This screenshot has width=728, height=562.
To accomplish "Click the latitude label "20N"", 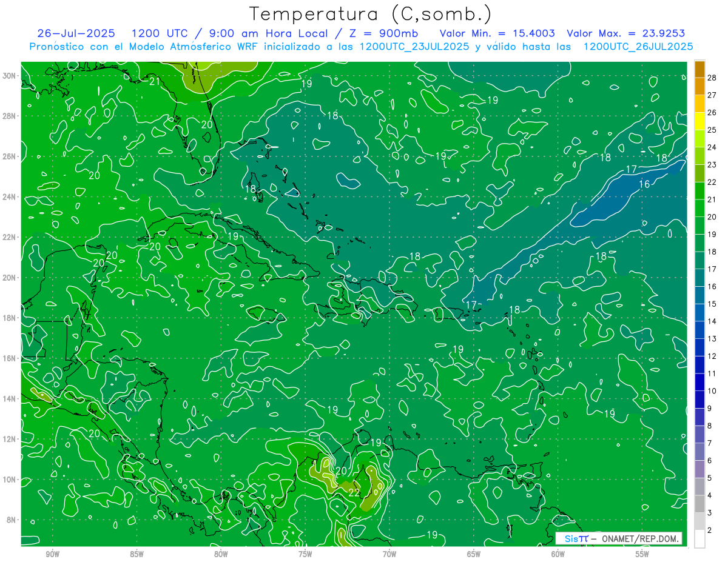I will pos(10,278).
